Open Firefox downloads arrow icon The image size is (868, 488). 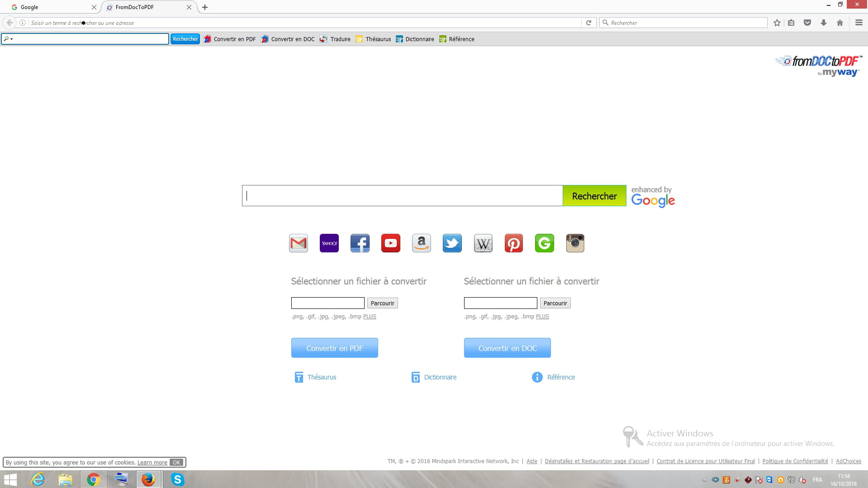tap(824, 23)
